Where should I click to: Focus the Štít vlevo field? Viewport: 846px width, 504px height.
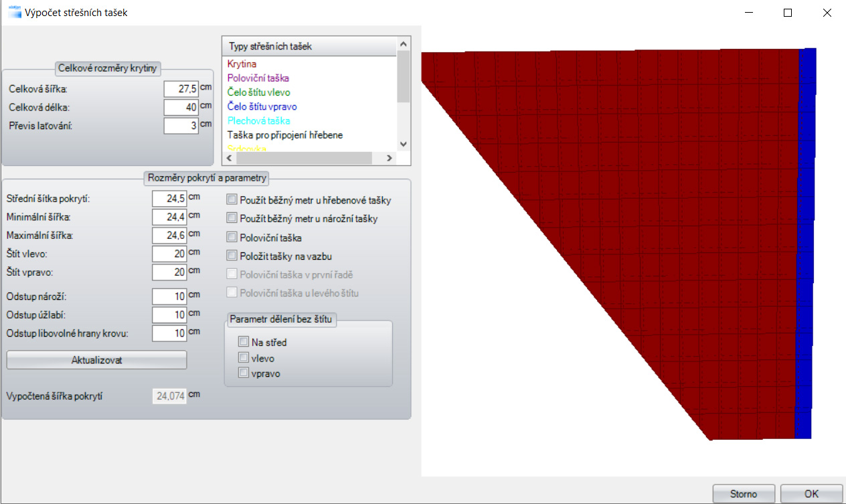pyautogui.click(x=169, y=254)
